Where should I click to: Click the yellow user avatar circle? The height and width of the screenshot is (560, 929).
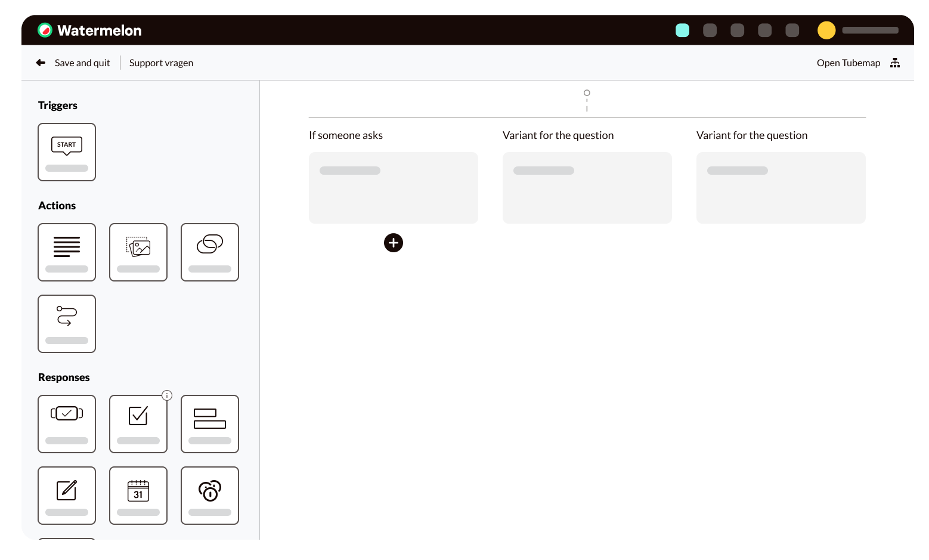(826, 30)
